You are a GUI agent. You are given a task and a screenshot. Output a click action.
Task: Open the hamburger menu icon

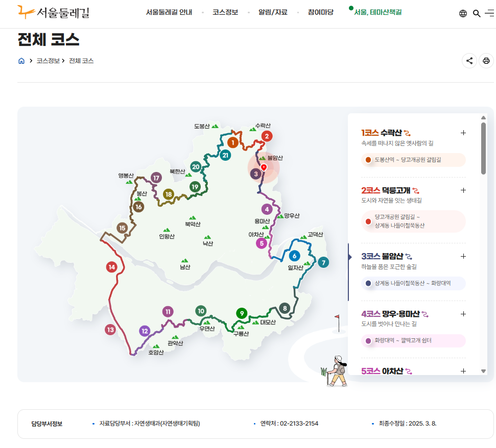[490, 13]
